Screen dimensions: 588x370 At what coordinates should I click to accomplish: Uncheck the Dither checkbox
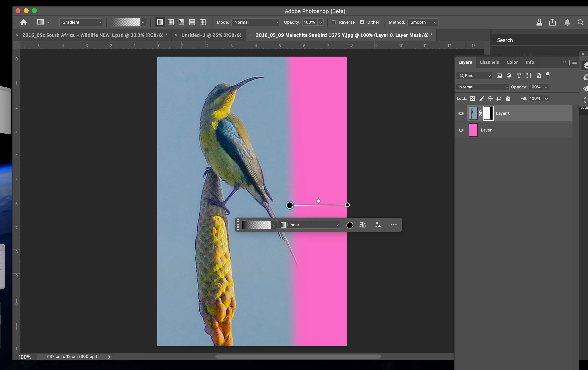click(362, 22)
